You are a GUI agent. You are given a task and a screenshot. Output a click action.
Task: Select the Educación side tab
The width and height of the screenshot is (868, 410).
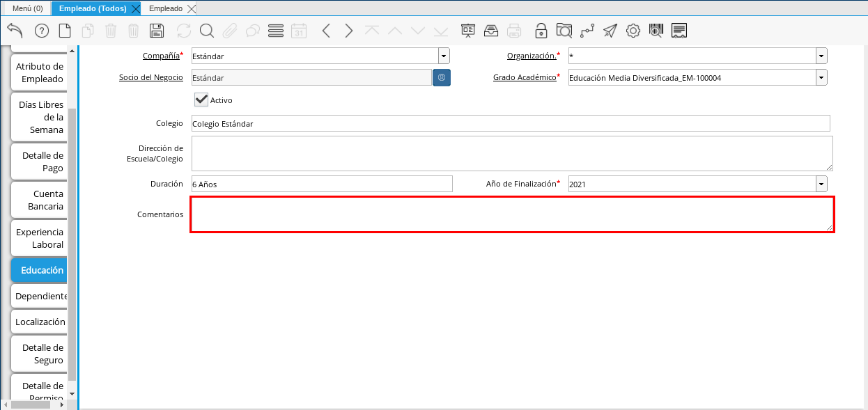[x=39, y=270]
